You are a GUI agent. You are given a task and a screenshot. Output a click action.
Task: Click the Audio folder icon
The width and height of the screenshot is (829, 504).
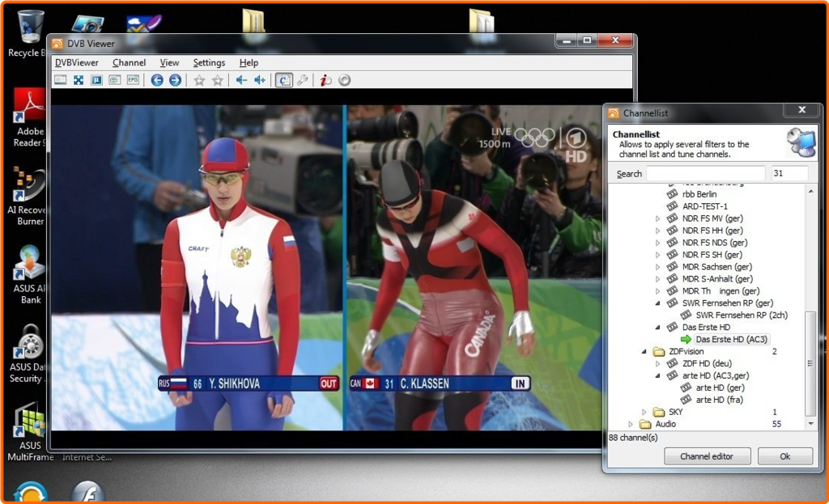click(x=645, y=424)
